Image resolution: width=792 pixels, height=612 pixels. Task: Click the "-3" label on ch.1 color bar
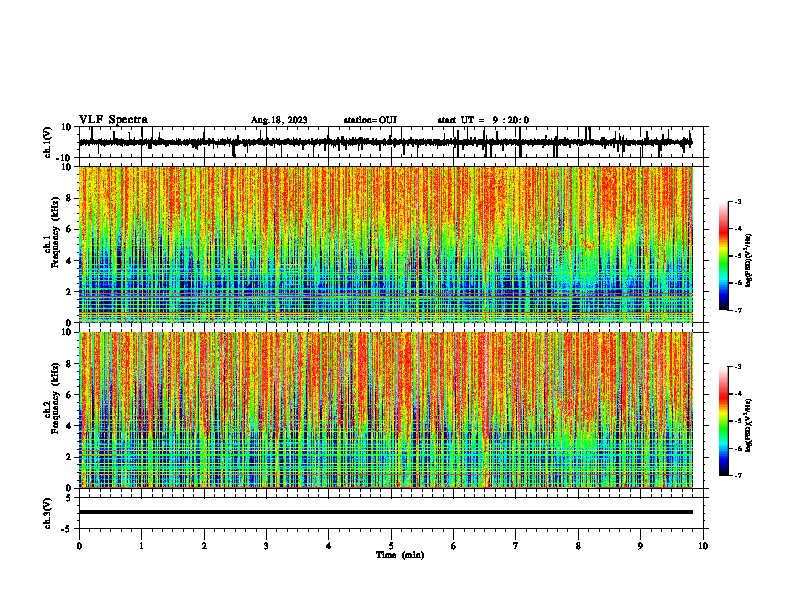[x=738, y=201]
